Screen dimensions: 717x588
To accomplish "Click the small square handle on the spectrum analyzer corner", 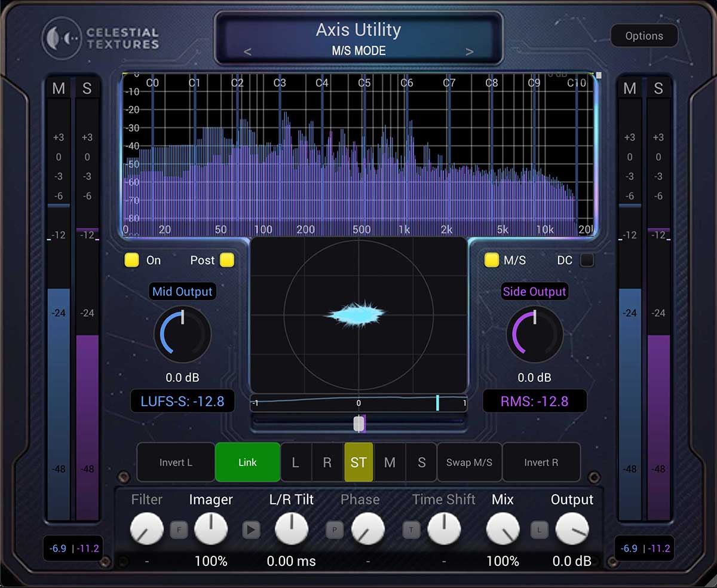I will [x=599, y=75].
